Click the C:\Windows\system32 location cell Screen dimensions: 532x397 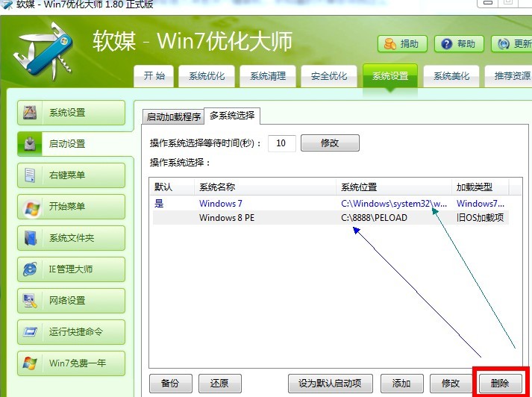[x=394, y=204]
